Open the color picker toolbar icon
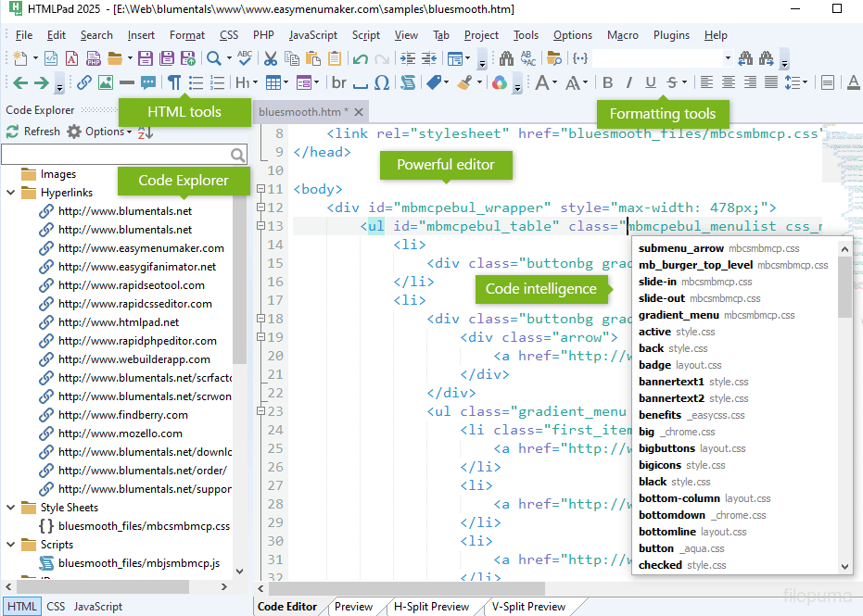This screenshot has height=616, width=863. (500, 82)
